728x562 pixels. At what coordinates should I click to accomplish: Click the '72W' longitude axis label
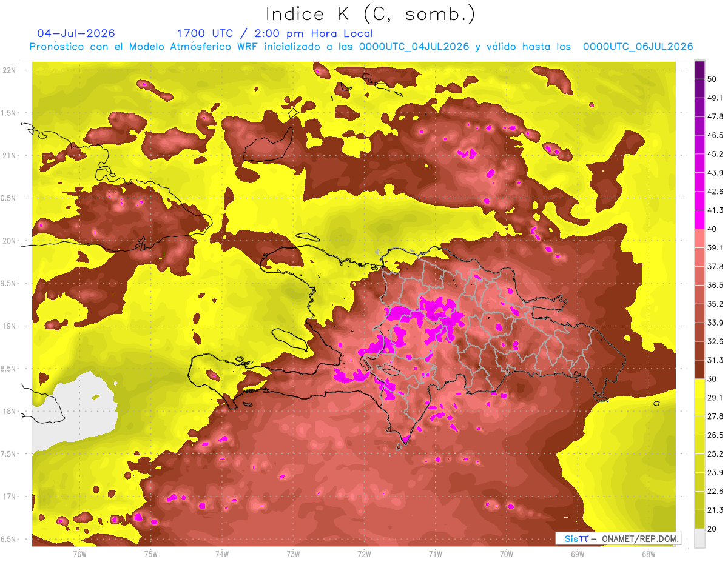click(x=364, y=554)
